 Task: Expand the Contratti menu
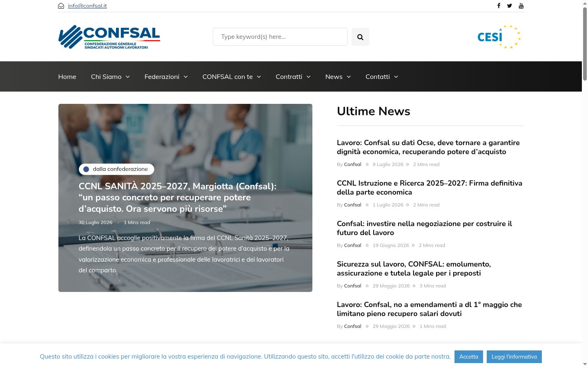[293, 76]
